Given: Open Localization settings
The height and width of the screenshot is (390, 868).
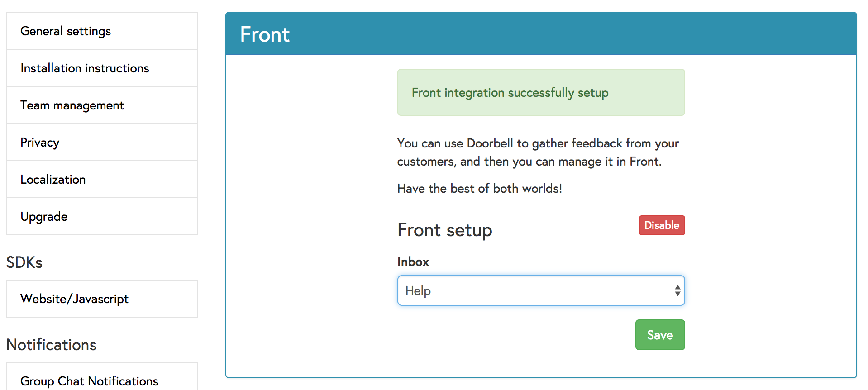Looking at the screenshot, I should click(x=102, y=180).
